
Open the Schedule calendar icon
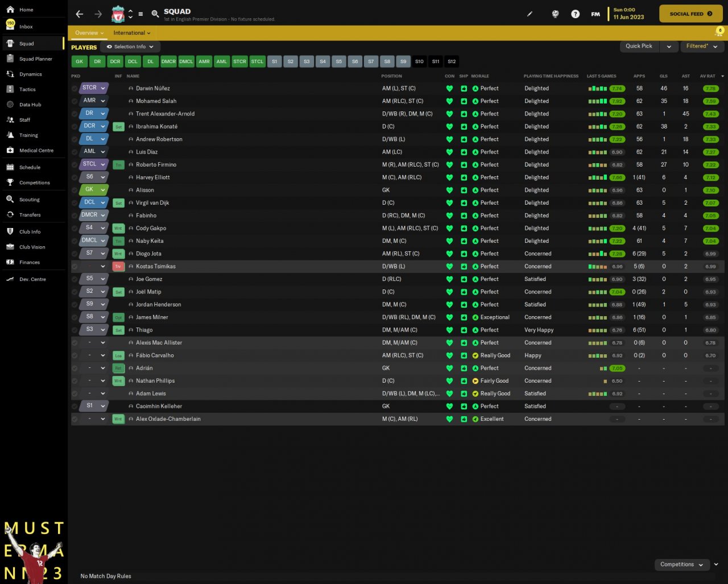10,167
